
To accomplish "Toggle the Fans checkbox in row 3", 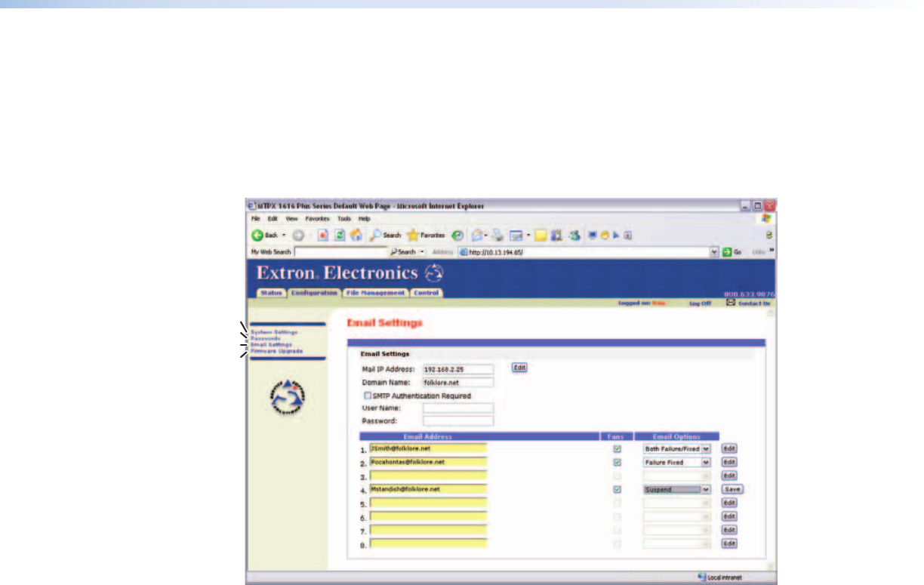I will pos(618,476).
